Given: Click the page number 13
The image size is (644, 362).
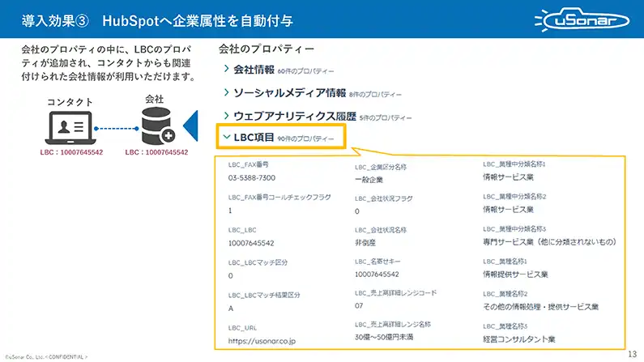Looking at the screenshot, I should pos(632,354).
